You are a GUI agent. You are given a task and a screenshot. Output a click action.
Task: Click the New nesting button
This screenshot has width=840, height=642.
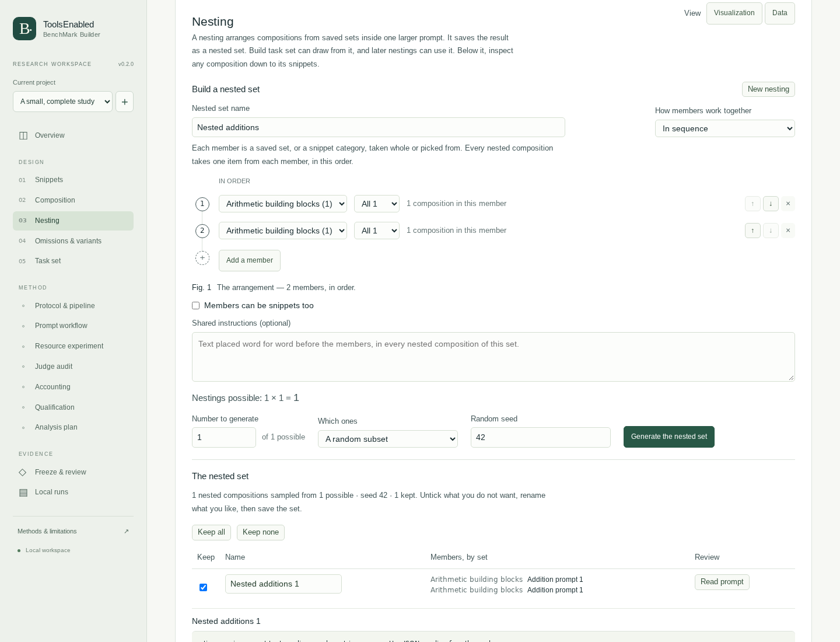point(768,89)
